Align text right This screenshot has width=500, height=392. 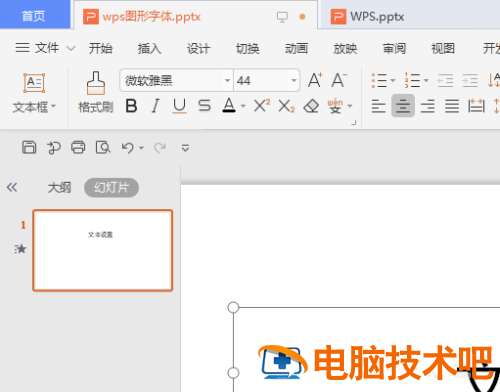tap(428, 106)
